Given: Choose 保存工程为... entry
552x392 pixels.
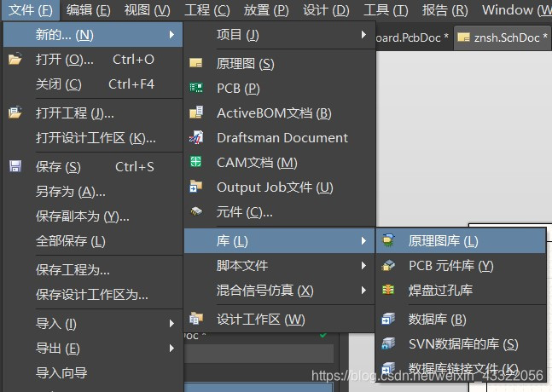Looking at the screenshot, I should click(x=93, y=270).
